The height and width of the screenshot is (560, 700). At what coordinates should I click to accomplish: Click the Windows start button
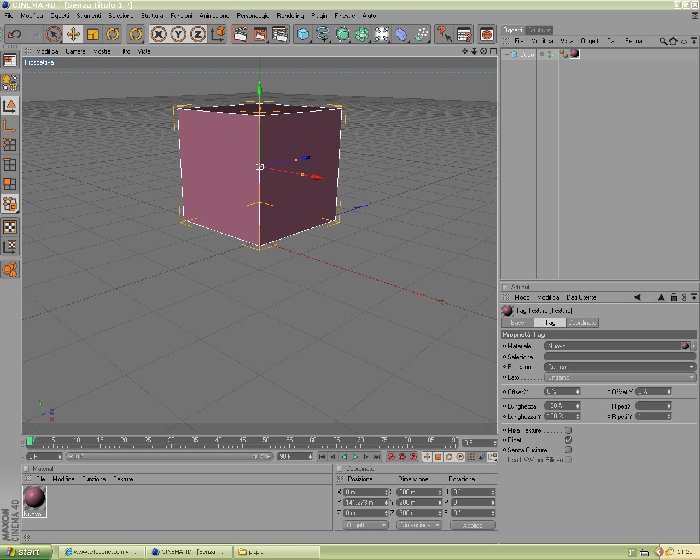[x=25, y=552]
